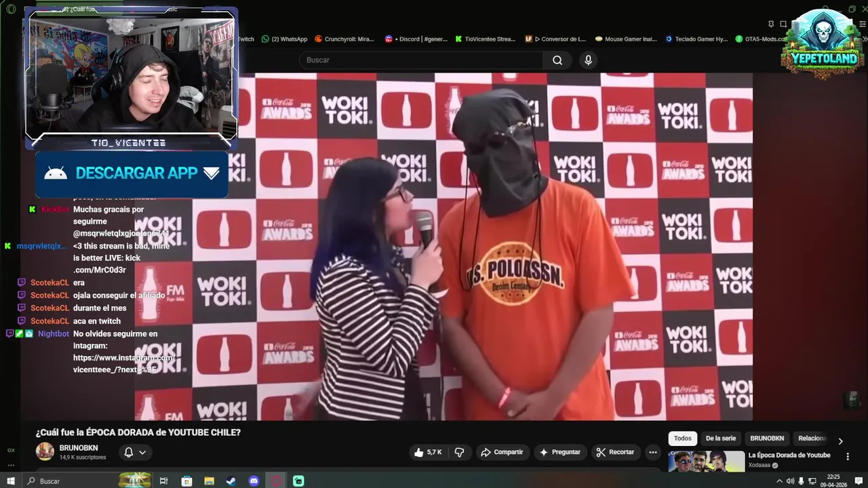The image size is (868, 488).
Task: Open the BRUNOBKN channel name link
Action: coord(79,448)
